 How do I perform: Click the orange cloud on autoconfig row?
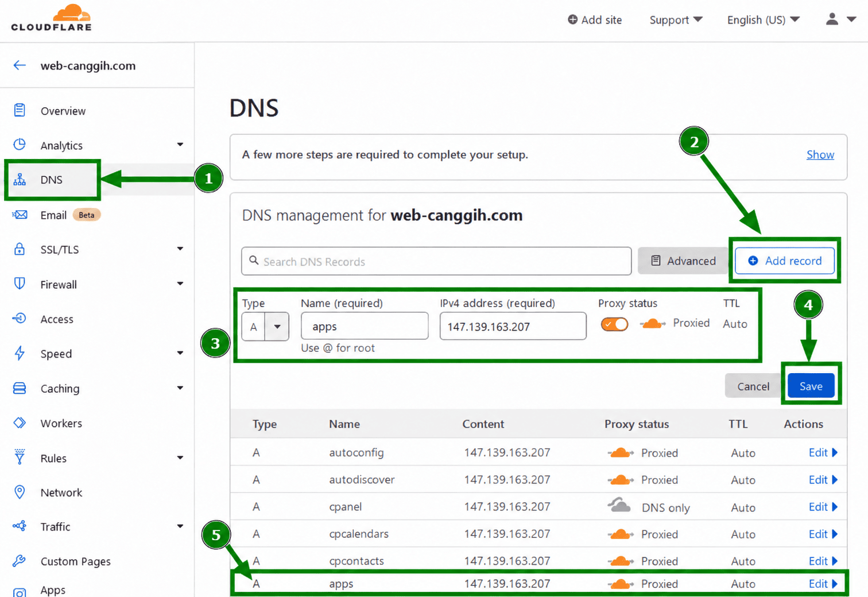coord(621,453)
